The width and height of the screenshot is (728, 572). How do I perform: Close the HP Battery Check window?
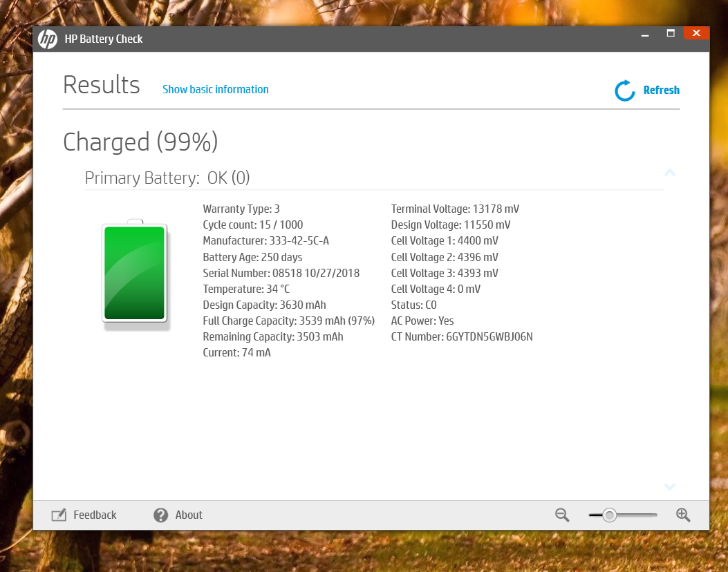[696, 33]
